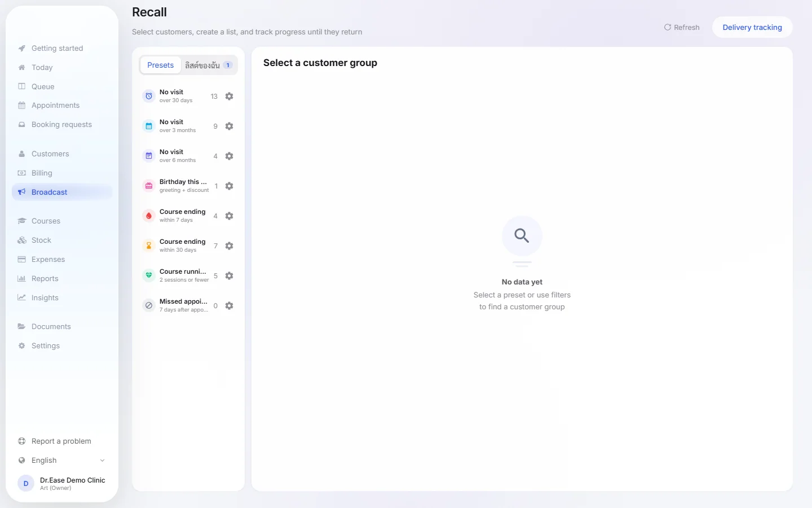This screenshot has width=812, height=508.
Task: Open settings gear for Missed appointment preset
Action: pyautogui.click(x=229, y=306)
